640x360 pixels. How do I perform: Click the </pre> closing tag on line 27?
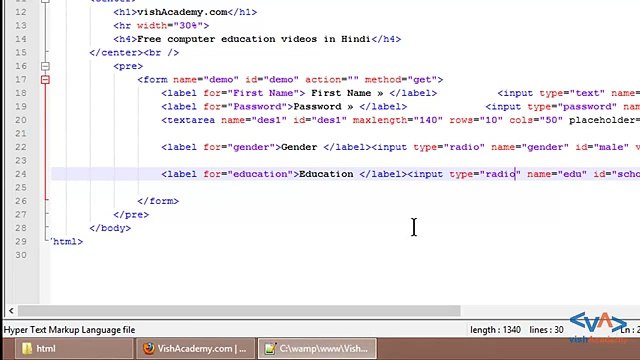point(131,214)
